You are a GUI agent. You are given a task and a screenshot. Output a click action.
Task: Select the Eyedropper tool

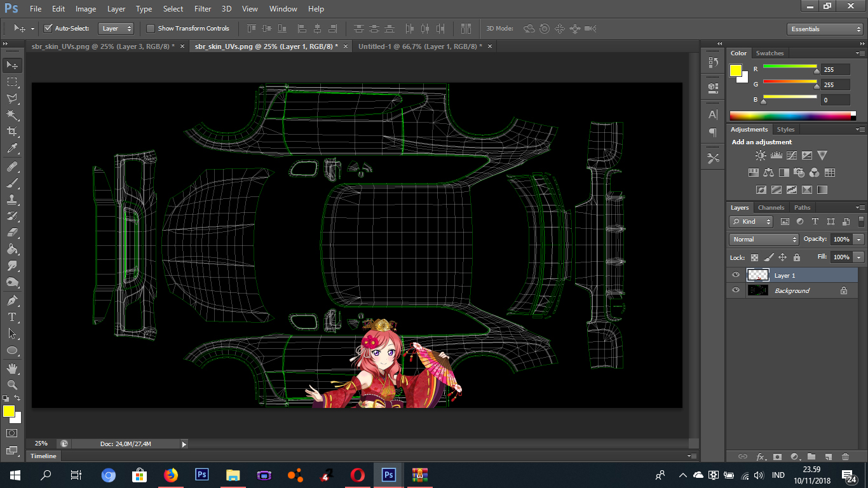click(x=12, y=149)
